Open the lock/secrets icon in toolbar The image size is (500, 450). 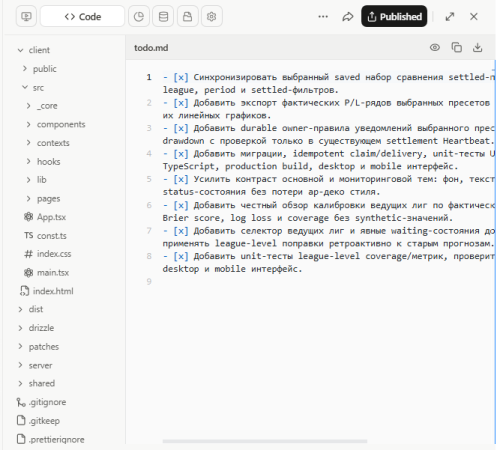187,16
